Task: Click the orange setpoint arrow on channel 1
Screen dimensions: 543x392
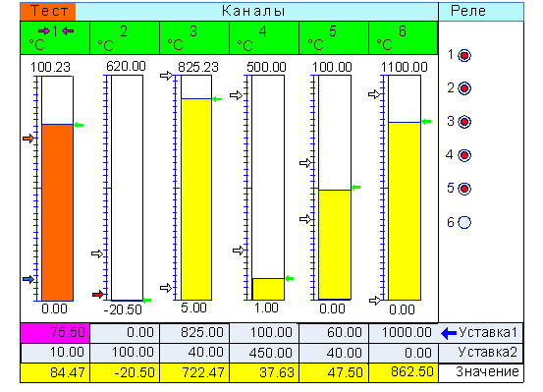Action: pos(28,139)
